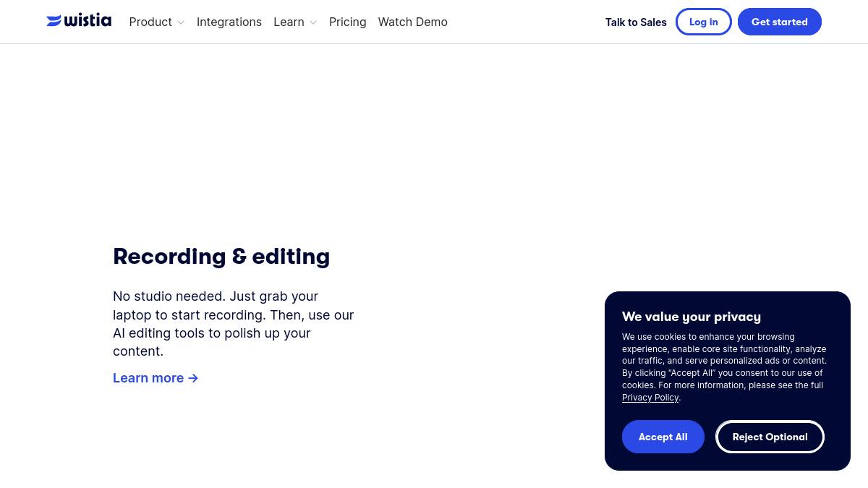This screenshot has width=868, height=488.
Task: Open the Integrations page
Action: pyautogui.click(x=229, y=22)
